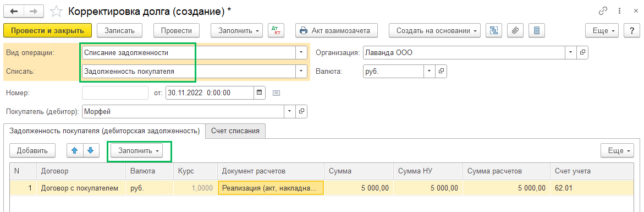Open the comment icon beside the date
Screen dimensions: 644x212
(x=277, y=93)
